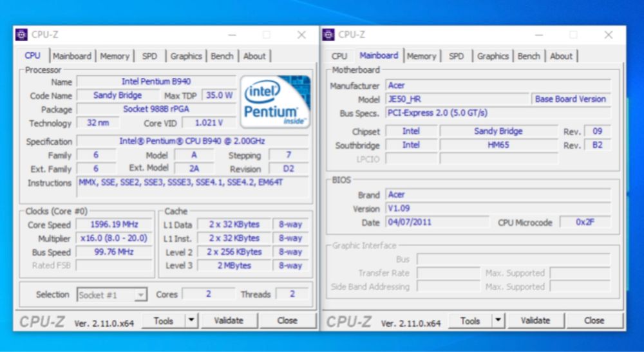The width and height of the screenshot is (644, 352).
Task: Click the Tools button in left CPU-Z window
Action: tap(164, 321)
